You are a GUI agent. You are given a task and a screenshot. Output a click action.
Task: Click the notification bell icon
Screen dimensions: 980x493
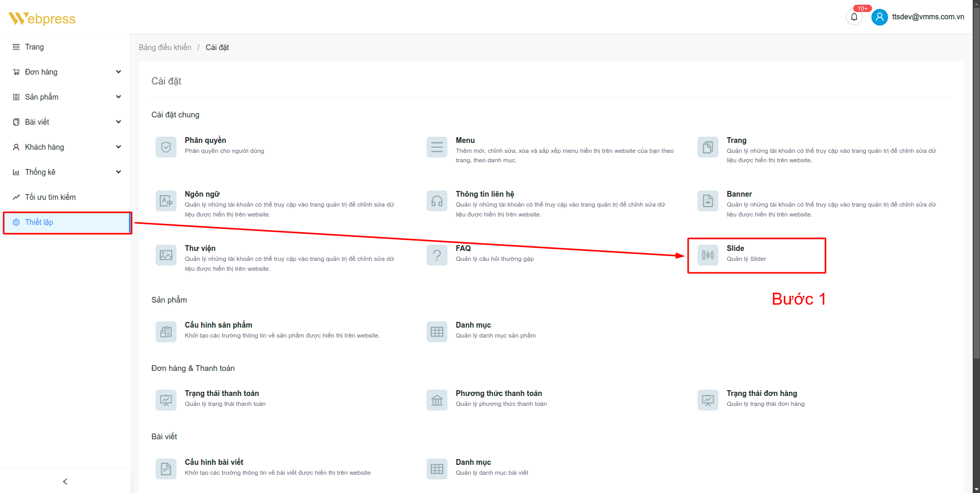click(x=854, y=17)
